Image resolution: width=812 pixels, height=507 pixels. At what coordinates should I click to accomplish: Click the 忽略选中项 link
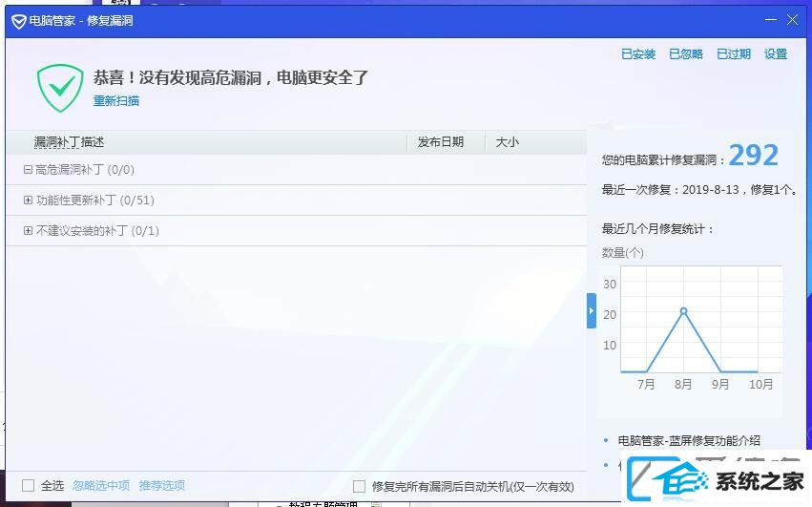point(100,486)
